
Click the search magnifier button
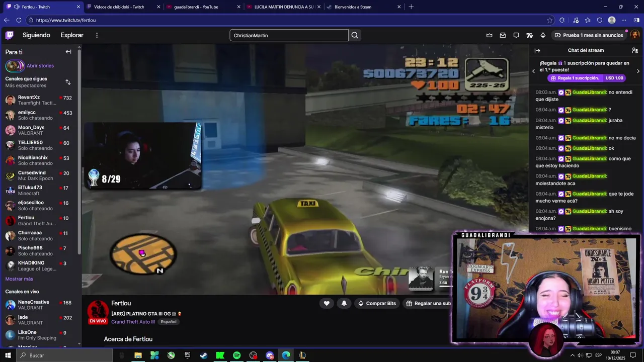(355, 35)
